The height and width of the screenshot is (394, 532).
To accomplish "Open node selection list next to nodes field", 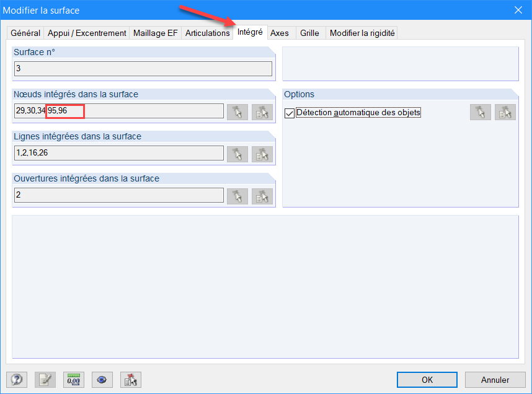I will (x=262, y=112).
